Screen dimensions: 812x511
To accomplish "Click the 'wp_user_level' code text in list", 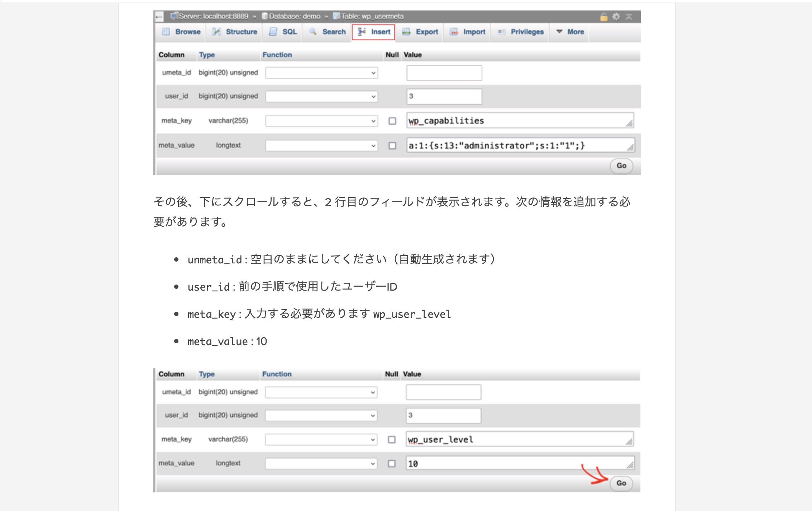I will [412, 314].
